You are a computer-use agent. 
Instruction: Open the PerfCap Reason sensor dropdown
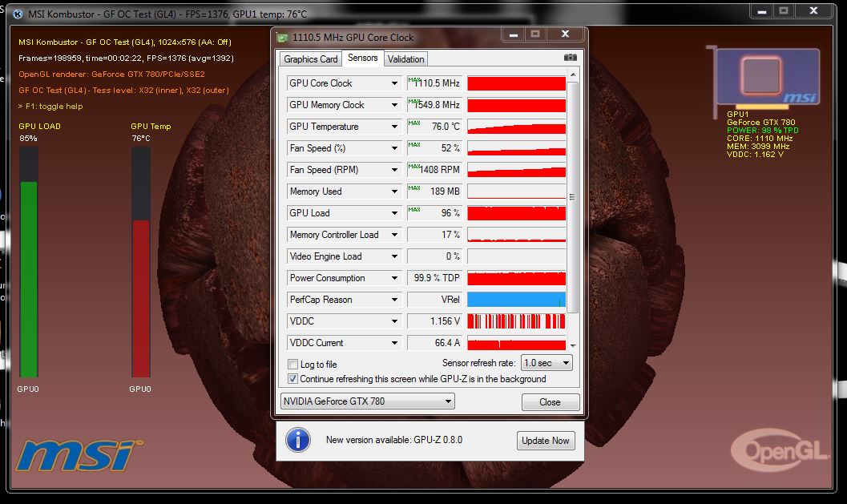[x=394, y=299]
